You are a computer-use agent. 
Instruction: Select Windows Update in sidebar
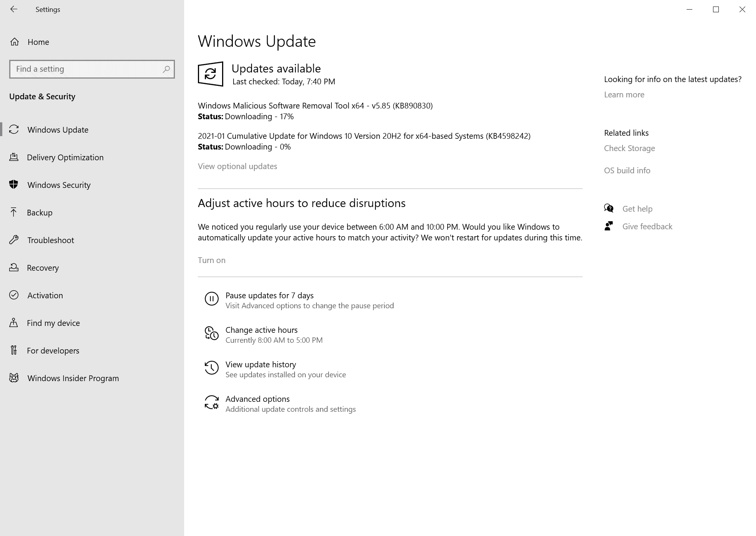click(58, 129)
